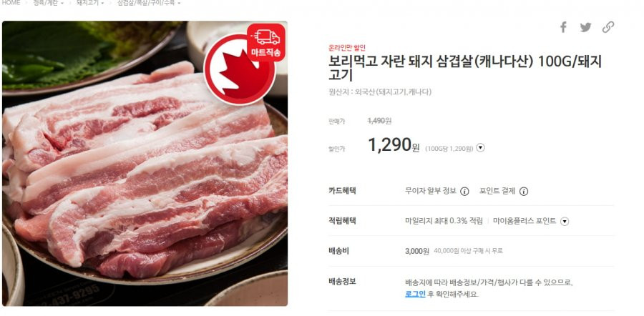Click the 마트직송 truck badge
The width and height of the screenshot is (644, 316).
(x=266, y=42)
